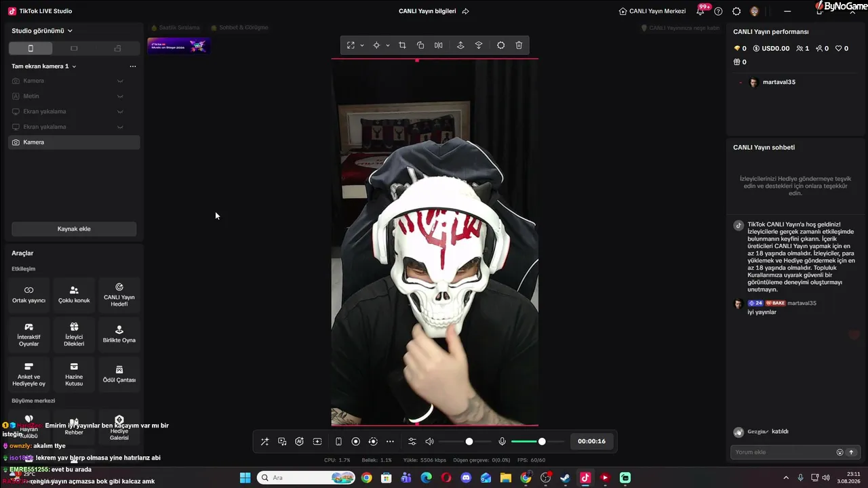Select the fit-to-screen resize tool
This screenshot has width=868, height=488.
pos(351,45)
